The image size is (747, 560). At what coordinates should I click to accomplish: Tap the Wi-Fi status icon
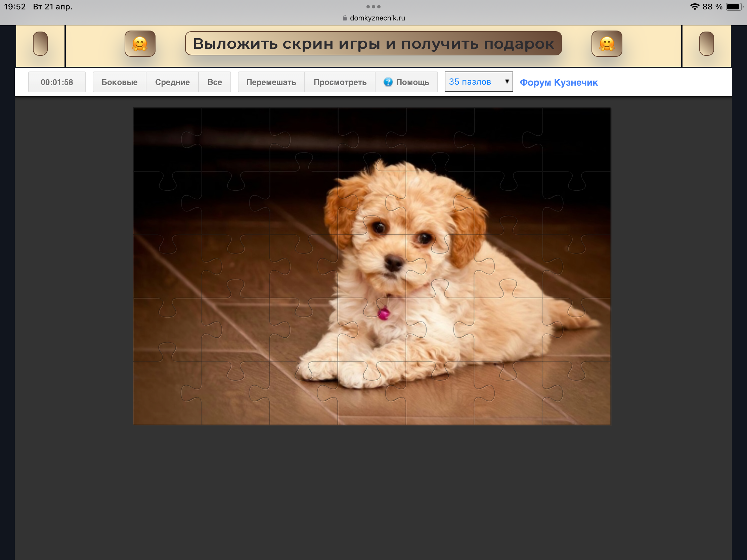tap(694, 7)
